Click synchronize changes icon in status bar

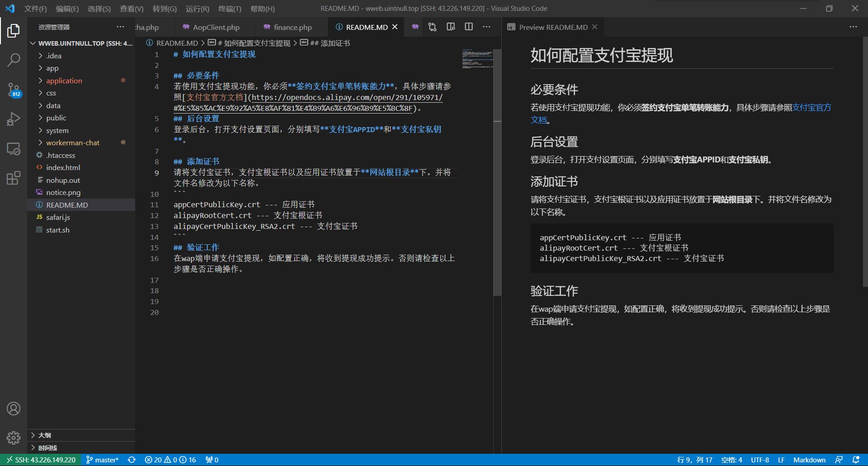pos(132,460)
